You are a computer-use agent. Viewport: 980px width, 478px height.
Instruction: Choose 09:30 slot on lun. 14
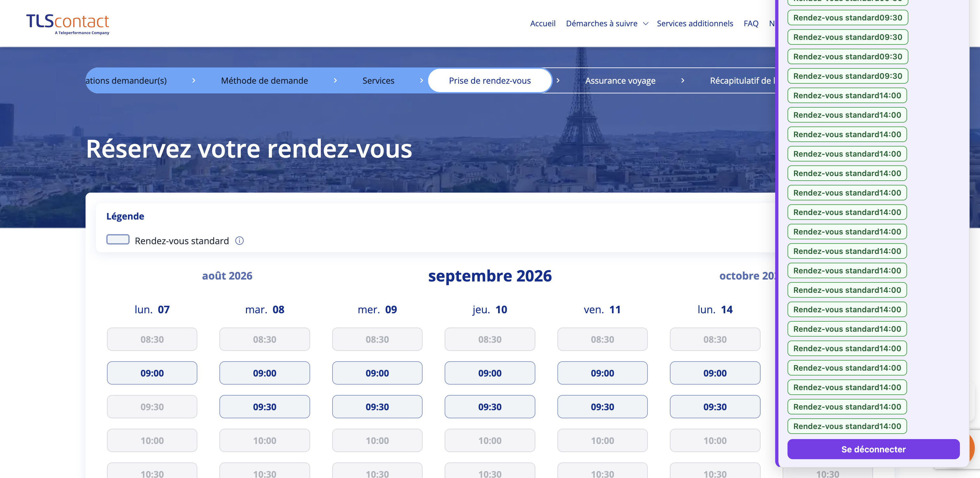point(715,406)
